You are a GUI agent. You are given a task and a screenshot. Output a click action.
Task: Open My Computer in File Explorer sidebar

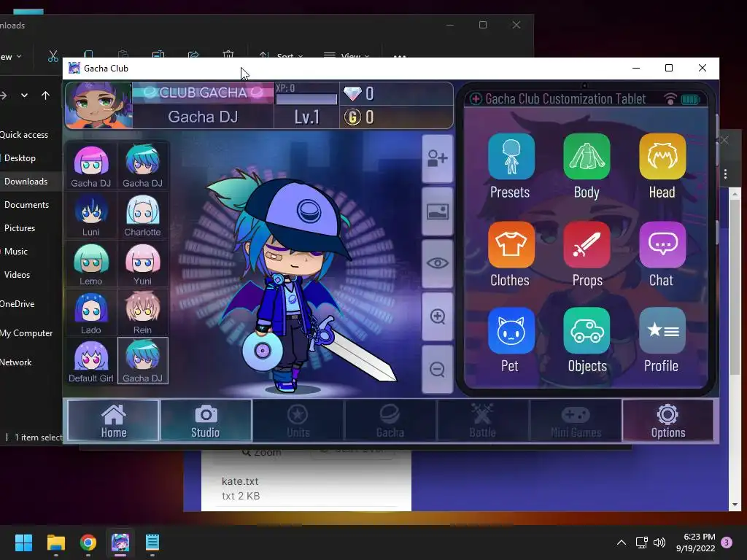point(26,332)
